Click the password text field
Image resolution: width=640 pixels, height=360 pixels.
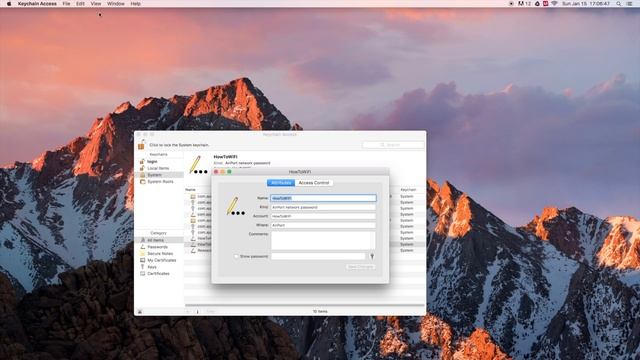(x=318, y=256)
